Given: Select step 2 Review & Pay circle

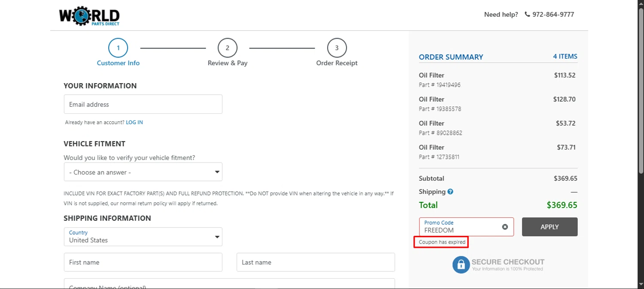Looking at the screenshot, I should click(x=228, y=48).
